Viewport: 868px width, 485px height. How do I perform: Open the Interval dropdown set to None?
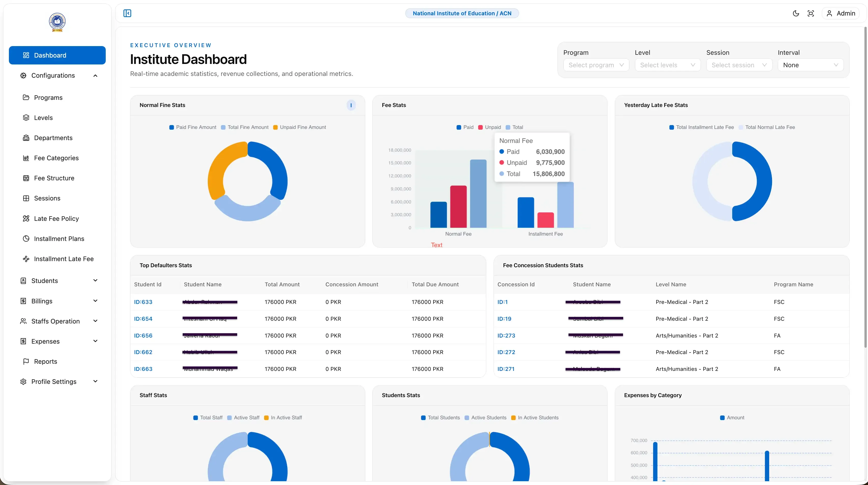tap(810, 65)
